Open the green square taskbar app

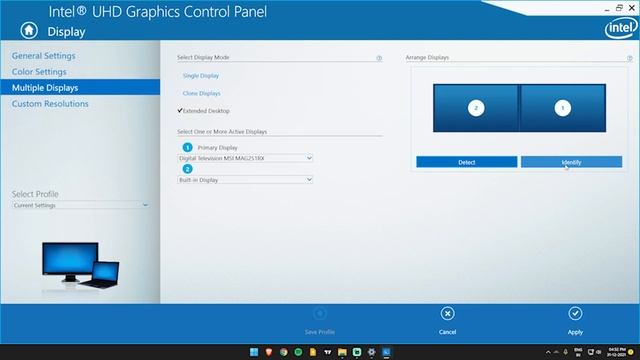click(x=357, y=352)
